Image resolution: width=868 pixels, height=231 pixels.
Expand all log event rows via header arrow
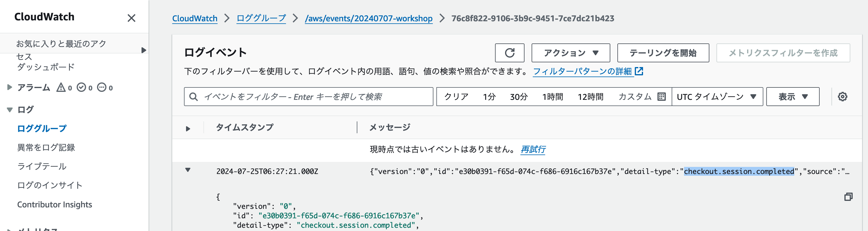(x=188, y=128)
